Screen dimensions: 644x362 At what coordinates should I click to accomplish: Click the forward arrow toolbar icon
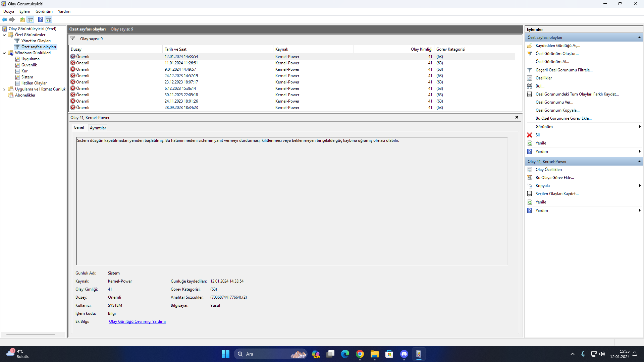coord(12,20)
